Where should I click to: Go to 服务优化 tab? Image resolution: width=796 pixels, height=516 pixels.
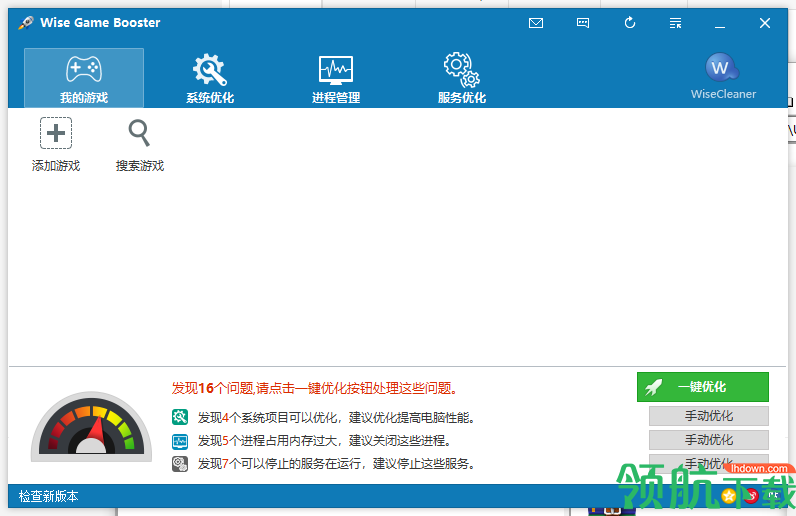coord(462,78)
